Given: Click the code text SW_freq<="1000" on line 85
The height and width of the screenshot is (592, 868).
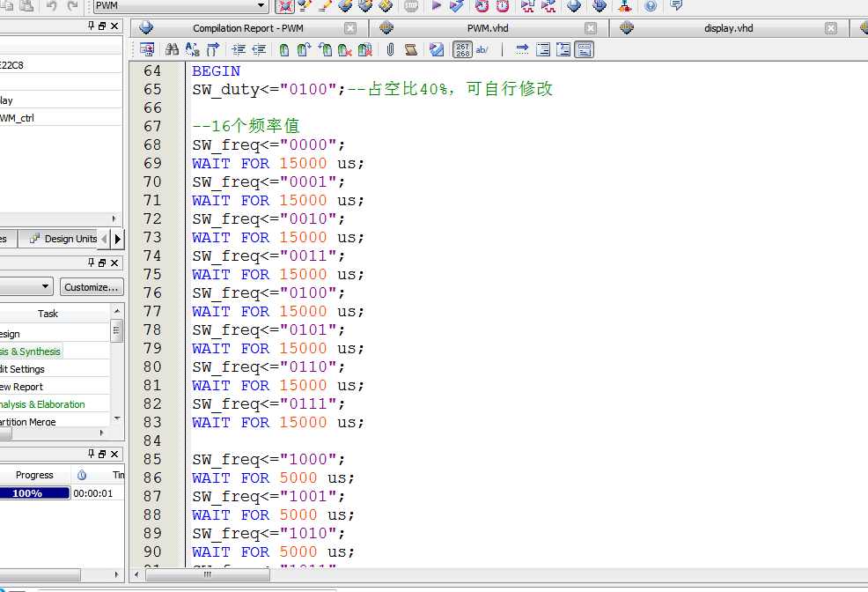Looking at the screenshot, I should tap(268, 460).
